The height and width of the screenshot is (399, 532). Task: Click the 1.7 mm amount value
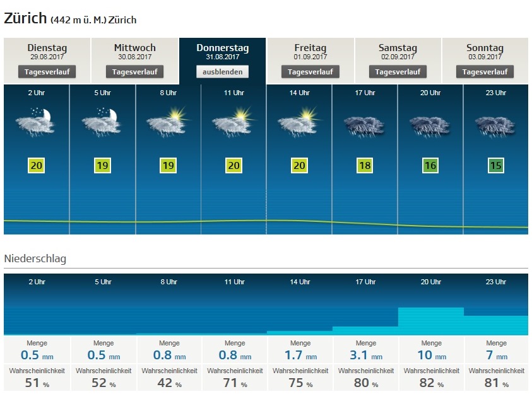300,356
